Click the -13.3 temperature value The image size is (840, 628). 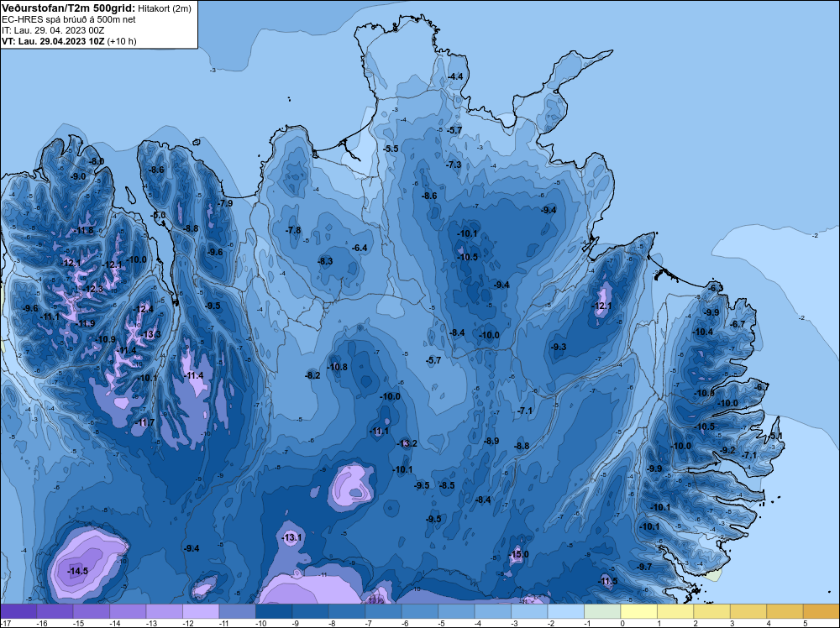coord(150,335)
